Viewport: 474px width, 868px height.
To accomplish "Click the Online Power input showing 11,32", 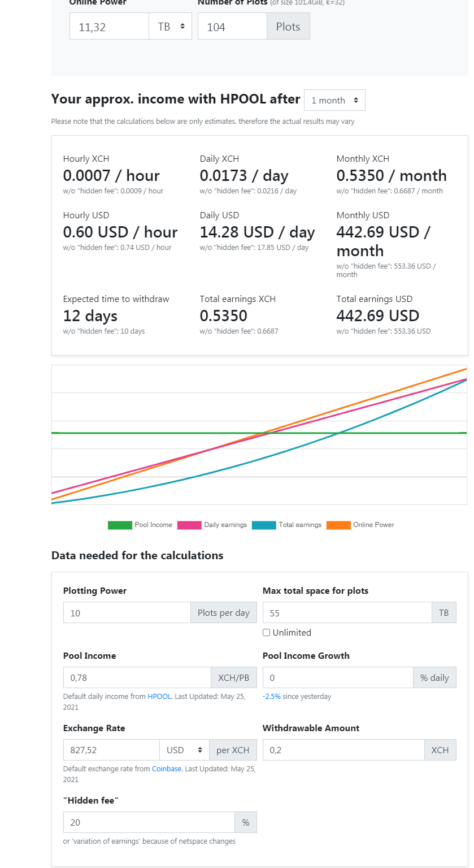I will 108,26.
